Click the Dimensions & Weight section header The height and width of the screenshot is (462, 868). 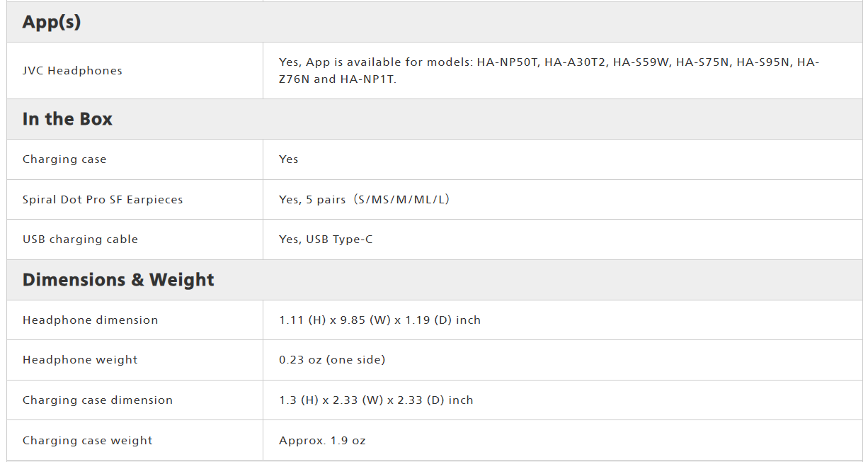(x=118, y=280)
